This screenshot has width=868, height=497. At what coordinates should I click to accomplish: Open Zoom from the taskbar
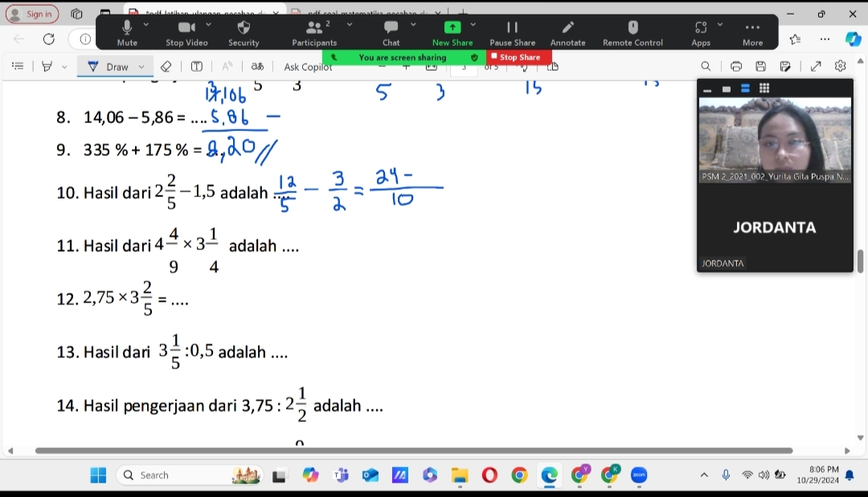(639, 474)
